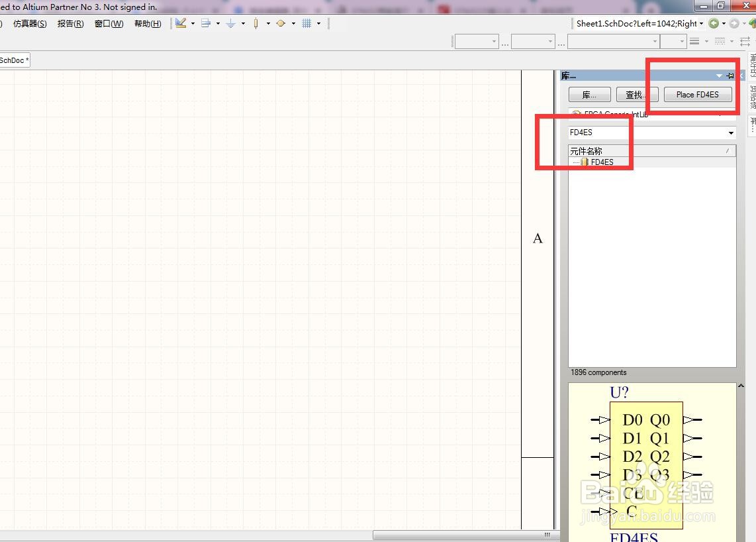Select the FD4ES component in list
The width and height of the screenshot is (756, 542).
(602, 162)
